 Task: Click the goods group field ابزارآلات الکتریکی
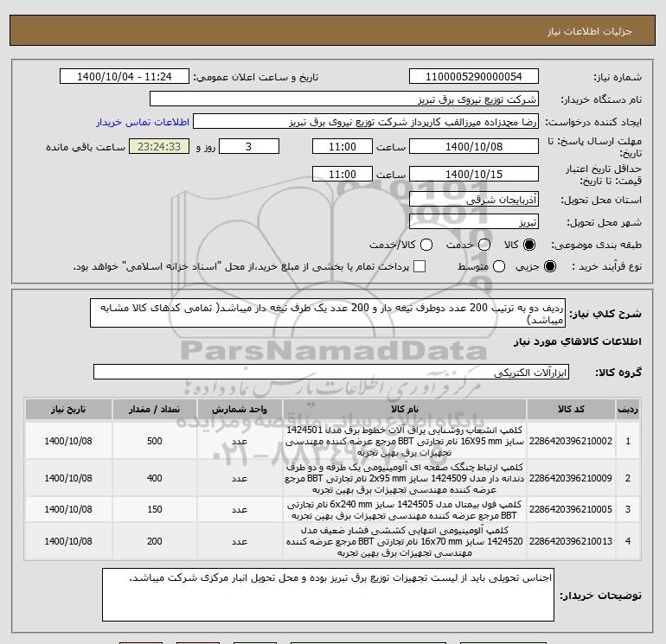tap(331, 373)
